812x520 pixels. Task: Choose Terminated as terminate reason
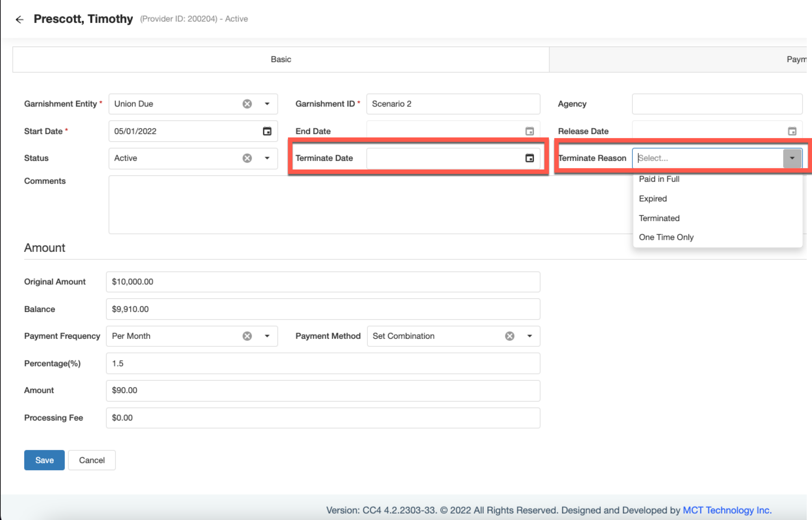[717, 218]
